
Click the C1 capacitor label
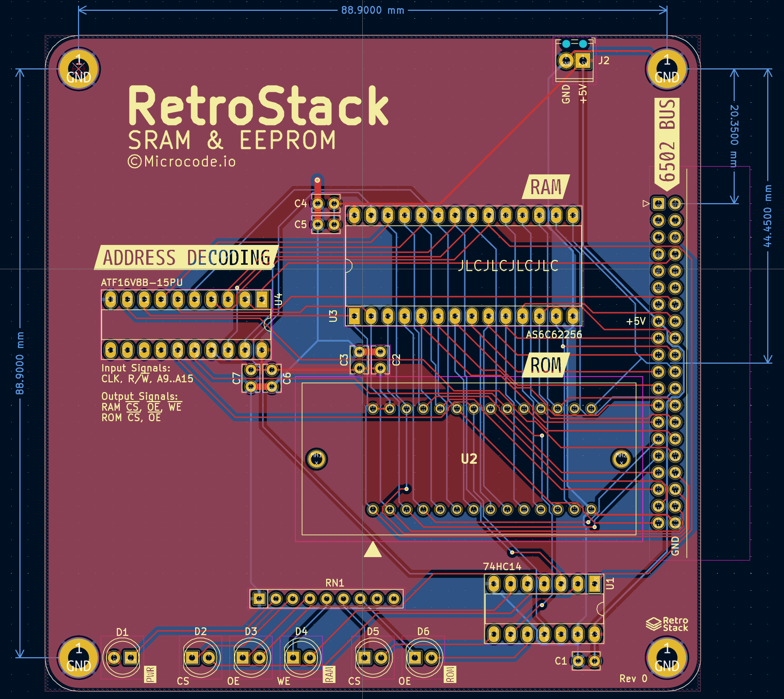click(x=560, y=661)
